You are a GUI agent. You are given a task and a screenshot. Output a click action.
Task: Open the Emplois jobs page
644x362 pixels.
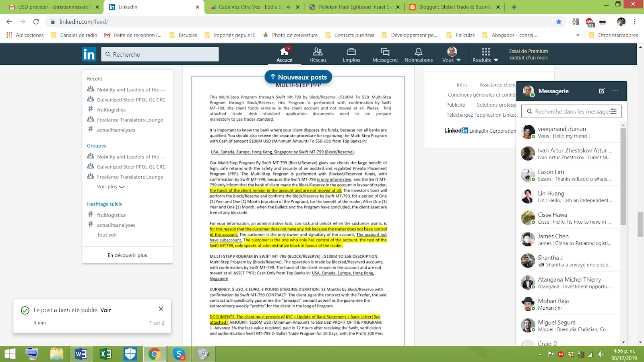[x=351, y=55]
